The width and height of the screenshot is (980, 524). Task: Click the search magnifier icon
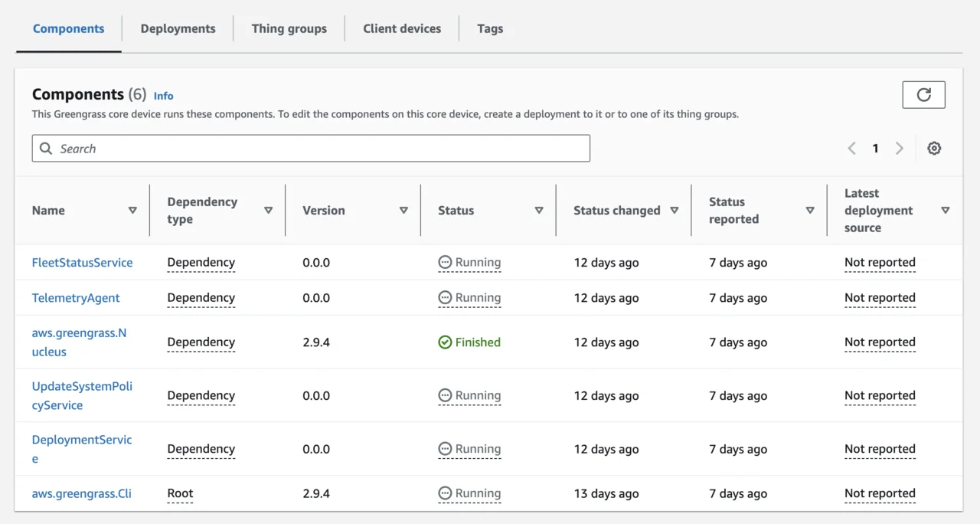click(x=45, y=148)
